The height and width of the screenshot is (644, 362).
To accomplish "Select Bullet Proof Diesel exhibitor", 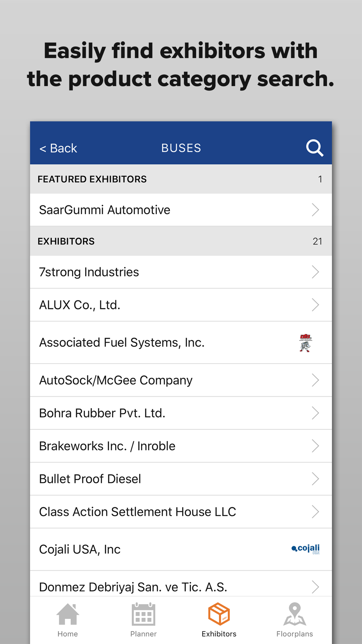I will pos(90,479).
